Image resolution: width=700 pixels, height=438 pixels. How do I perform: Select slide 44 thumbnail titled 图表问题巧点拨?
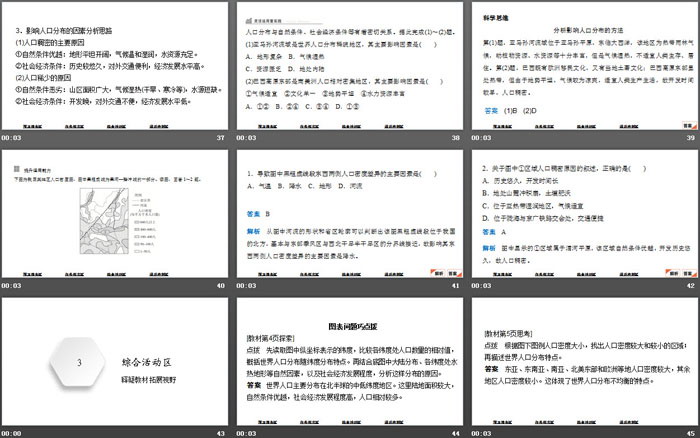point(350,361)
